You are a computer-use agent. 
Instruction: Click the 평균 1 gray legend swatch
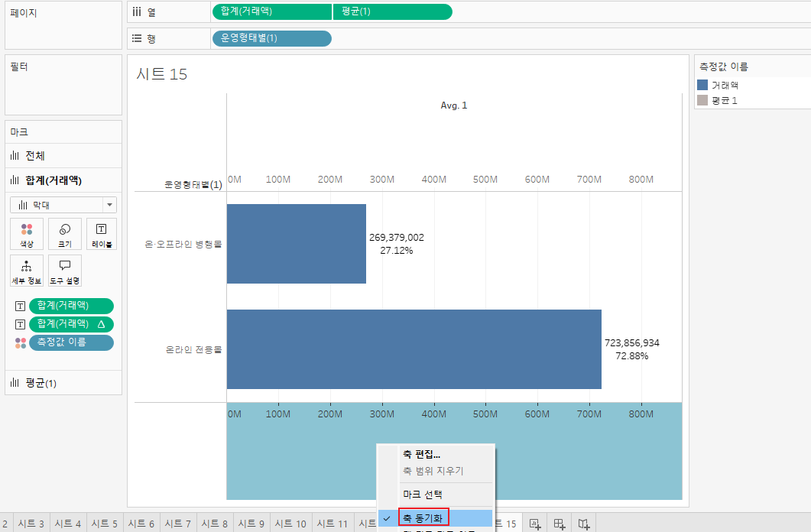[702, 100]
